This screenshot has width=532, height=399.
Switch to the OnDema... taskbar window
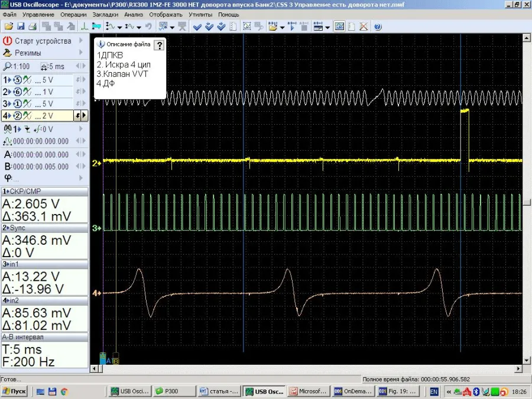click(x=353, y=391)
